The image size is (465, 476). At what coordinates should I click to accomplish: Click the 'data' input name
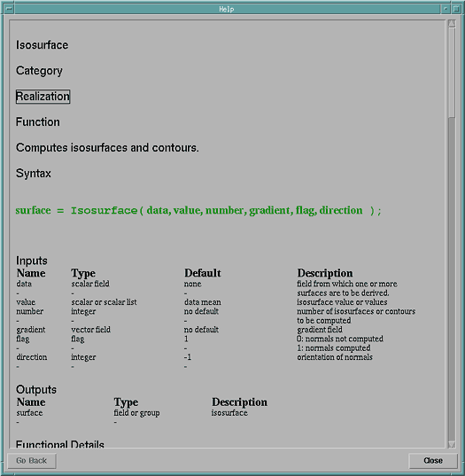(24, 284)
